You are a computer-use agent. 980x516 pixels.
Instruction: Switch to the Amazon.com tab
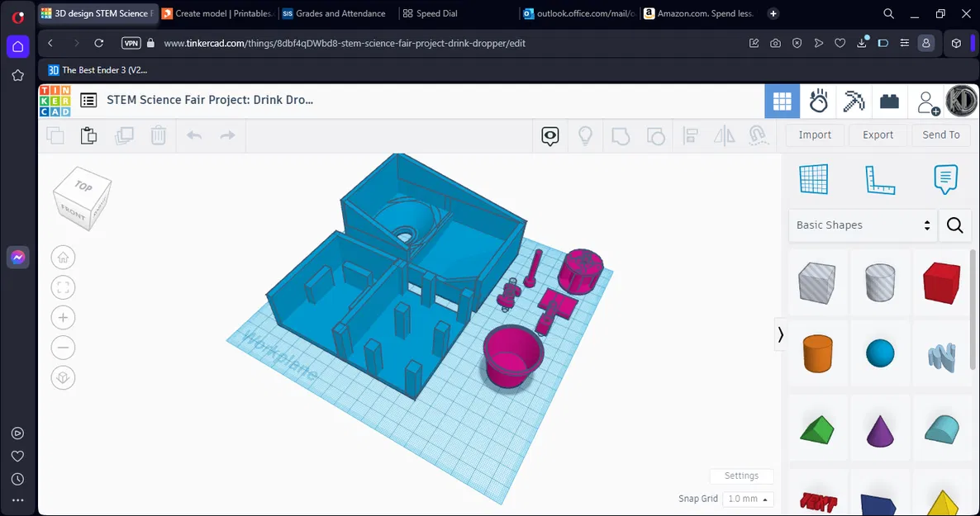coord(699,13)
